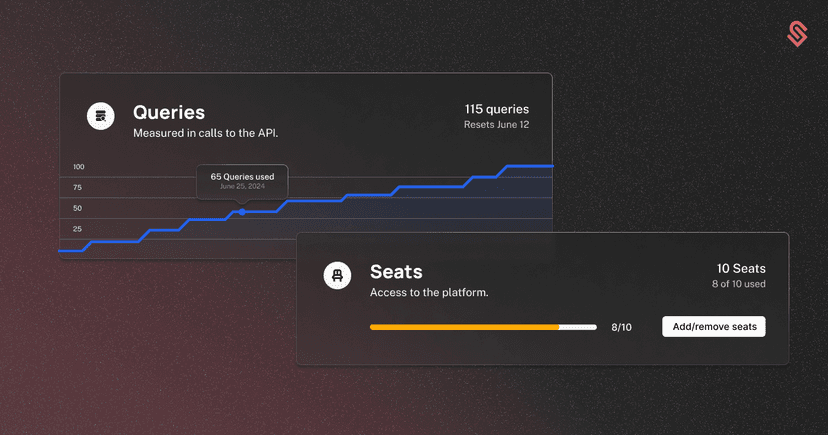Click the Queries heading
The width and height of the screenshot is (828, 435).
(169, 112)
